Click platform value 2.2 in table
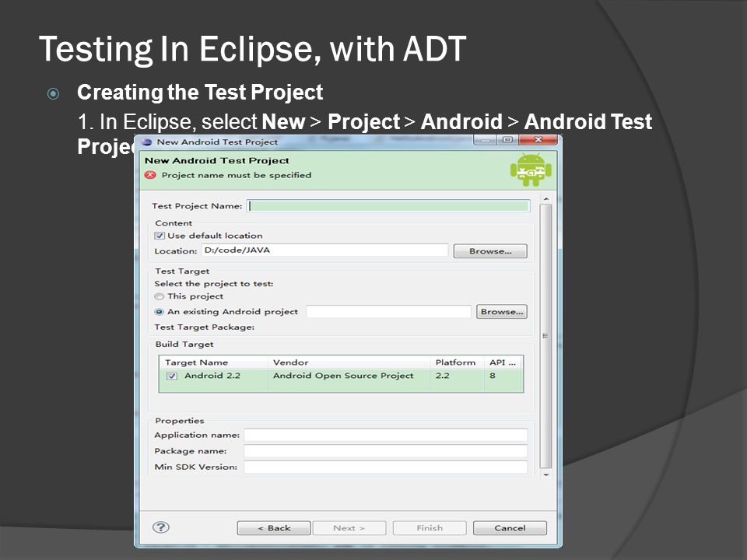747x560 pixels. pyautogui.click(x=442, y=376)
